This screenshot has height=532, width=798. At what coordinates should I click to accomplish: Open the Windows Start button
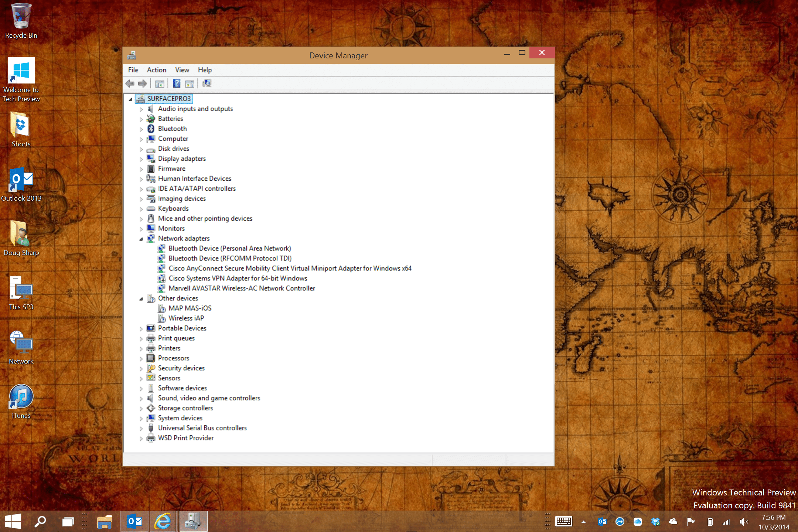pyautogui.click(x=13, y=521)
